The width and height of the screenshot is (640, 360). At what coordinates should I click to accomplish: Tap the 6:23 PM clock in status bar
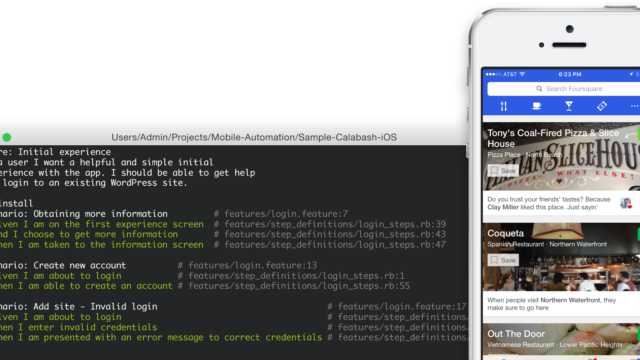(x=570, y=74)
